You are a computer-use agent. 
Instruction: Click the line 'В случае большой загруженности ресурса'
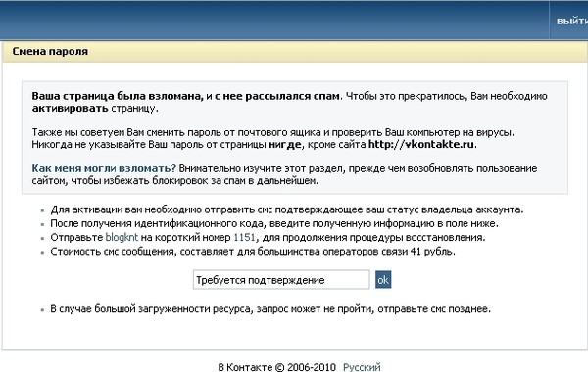click(270, 309)
